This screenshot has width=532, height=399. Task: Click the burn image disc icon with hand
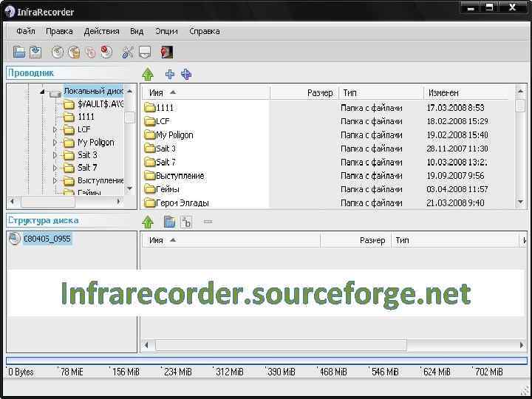(x=74, y=52)
